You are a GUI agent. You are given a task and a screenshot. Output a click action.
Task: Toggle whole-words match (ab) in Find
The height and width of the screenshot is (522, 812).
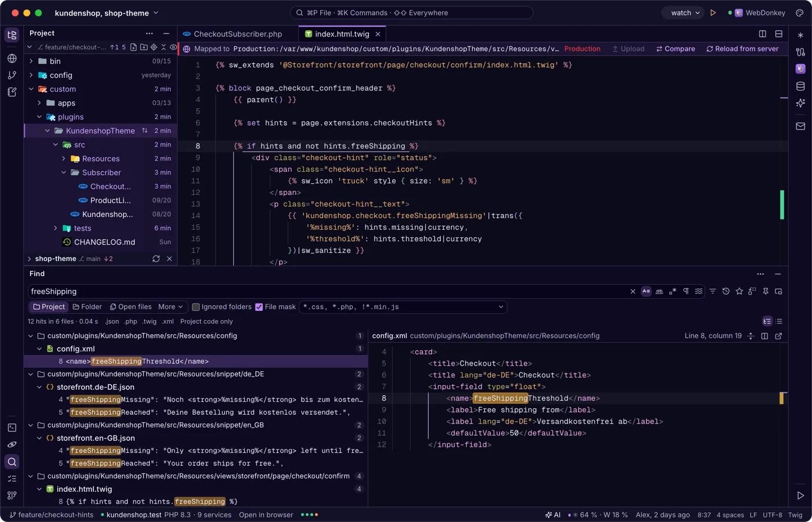pyautogui.click(x=659, y=291)
